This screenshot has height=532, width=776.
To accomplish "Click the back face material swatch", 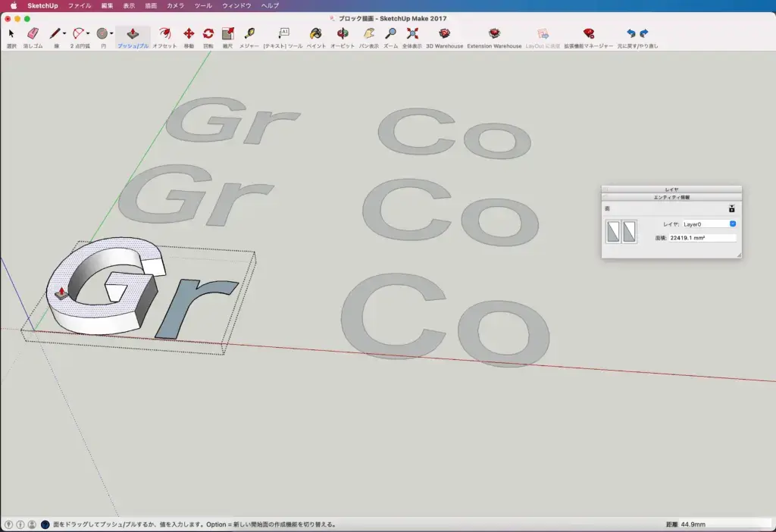I will 629,232.
